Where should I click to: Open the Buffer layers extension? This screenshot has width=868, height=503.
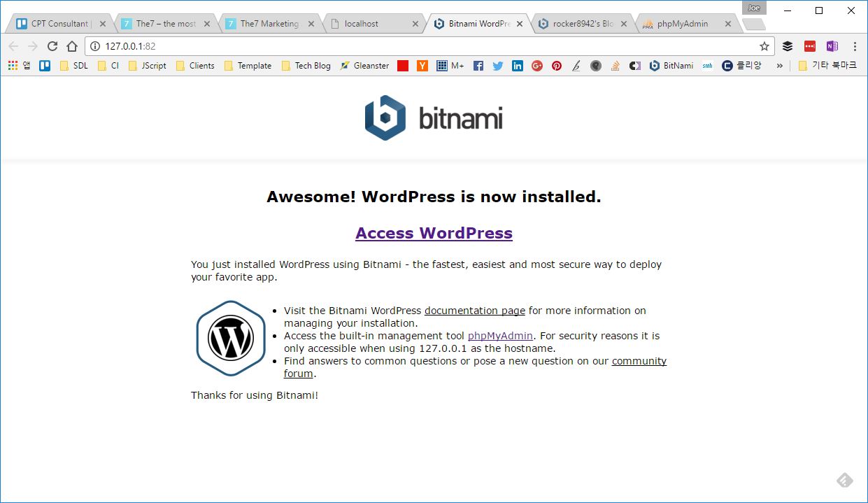788,46
